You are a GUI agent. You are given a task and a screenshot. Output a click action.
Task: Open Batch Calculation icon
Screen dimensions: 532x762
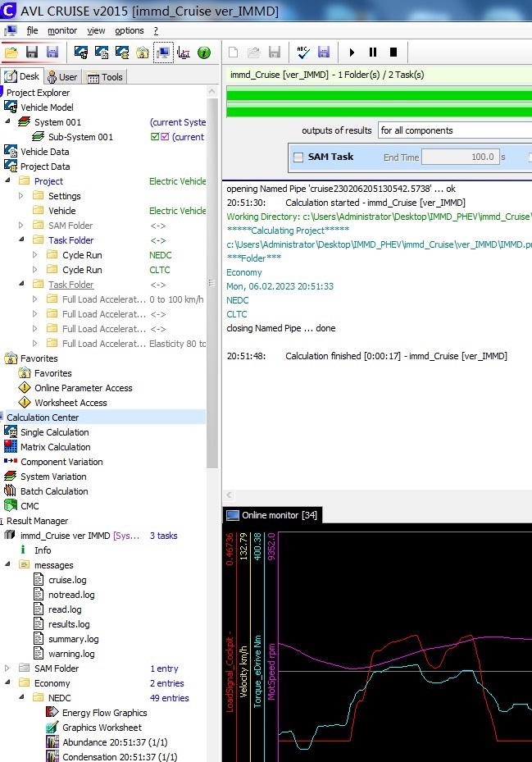tap(11, 491)
